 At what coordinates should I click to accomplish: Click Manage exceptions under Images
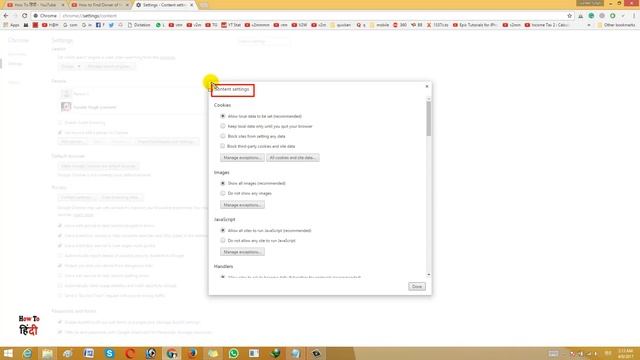tap(242, 205)
